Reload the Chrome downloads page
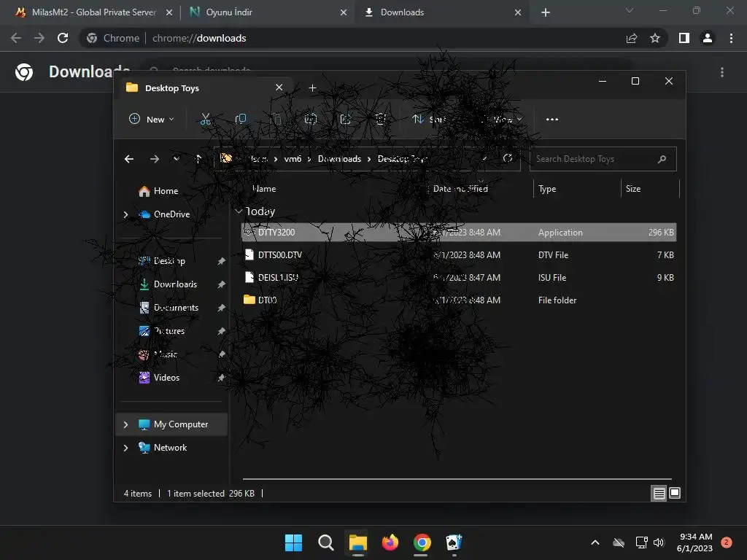The height and width of the screenshot is (560, 747). point(63,38)
